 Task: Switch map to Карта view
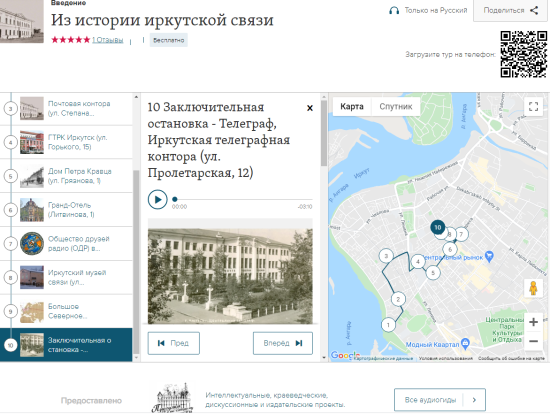coord(352,107)
